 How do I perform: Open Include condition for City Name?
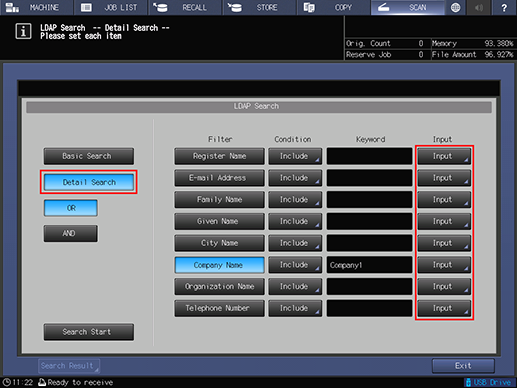(x=295, y=243)
